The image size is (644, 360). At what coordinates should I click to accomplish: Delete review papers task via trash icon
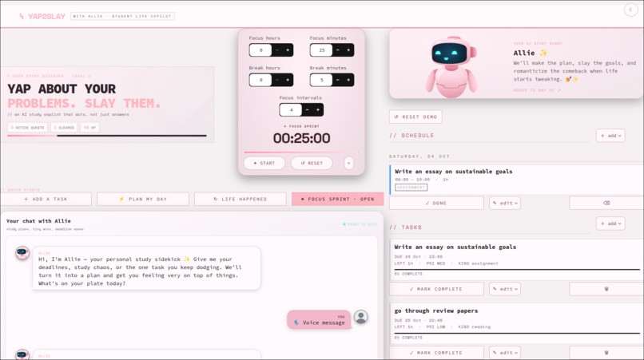point(606,353)
